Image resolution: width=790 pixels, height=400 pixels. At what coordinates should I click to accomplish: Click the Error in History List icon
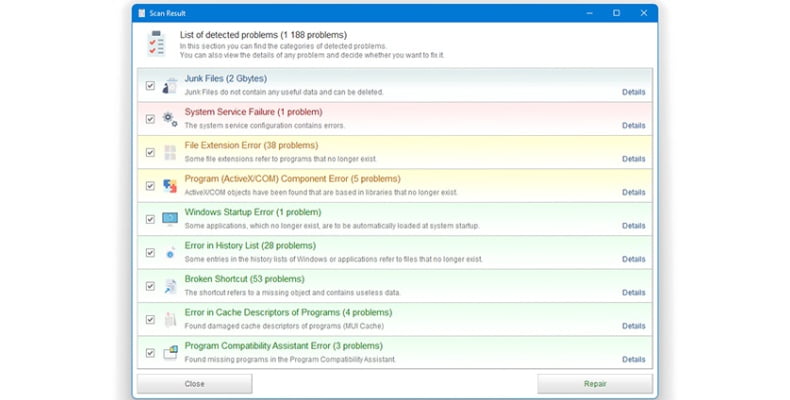point(170,252)
